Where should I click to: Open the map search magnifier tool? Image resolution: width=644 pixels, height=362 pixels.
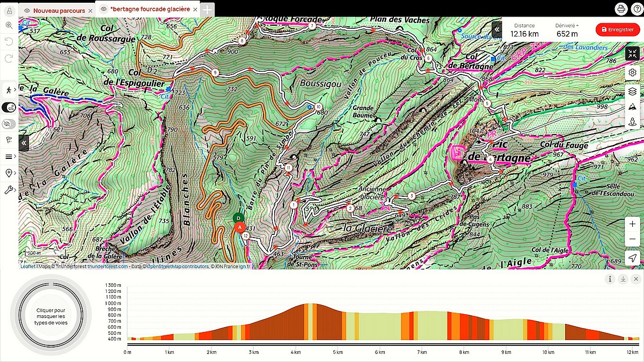(9, 25)
